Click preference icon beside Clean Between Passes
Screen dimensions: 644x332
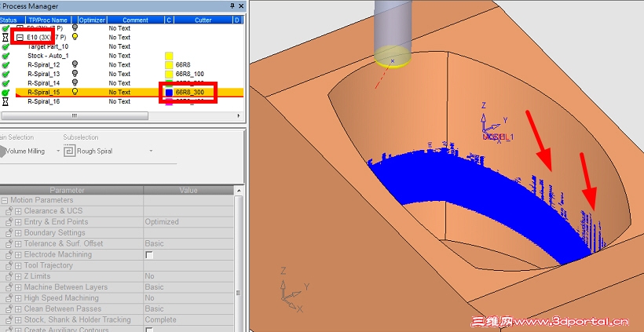pos(9,309)
